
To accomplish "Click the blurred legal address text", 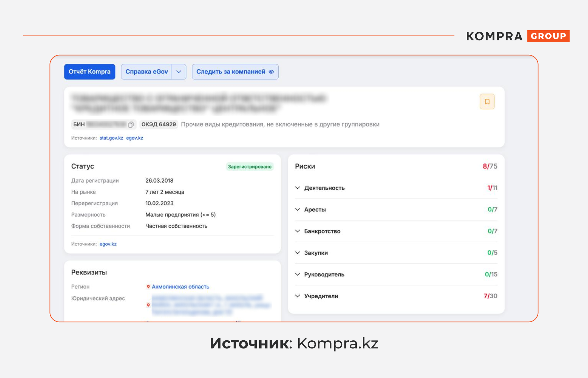I will pyautogui.click(x=211, y=305).
